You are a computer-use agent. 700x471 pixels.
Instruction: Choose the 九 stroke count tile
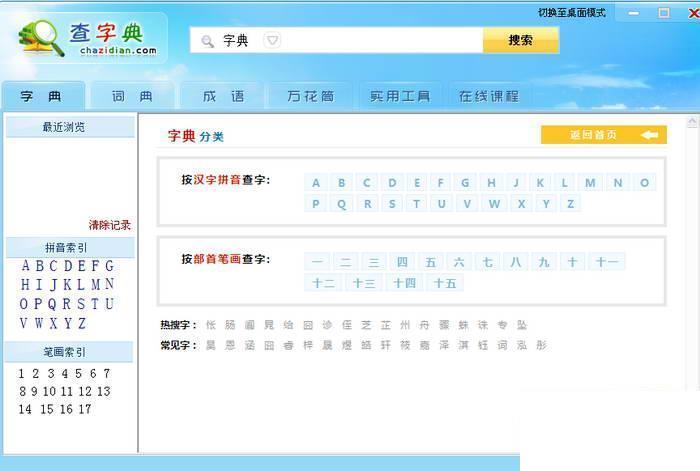click(x=544, y=262)
